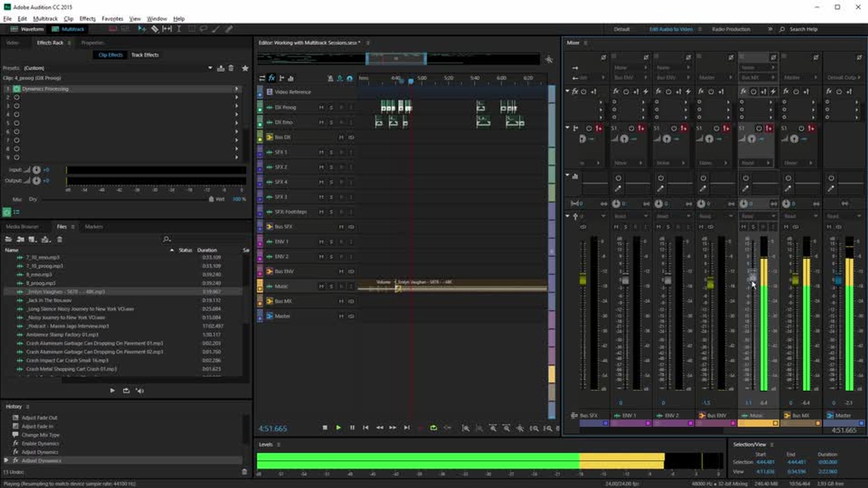Mark preset as favorite star
868x488 pixels.
click(x=245, y=68)
